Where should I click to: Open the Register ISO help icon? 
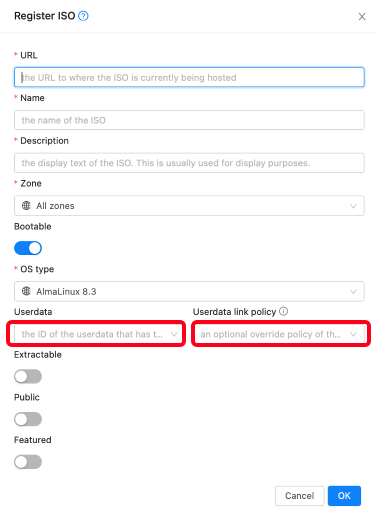(x=83, y=16)
